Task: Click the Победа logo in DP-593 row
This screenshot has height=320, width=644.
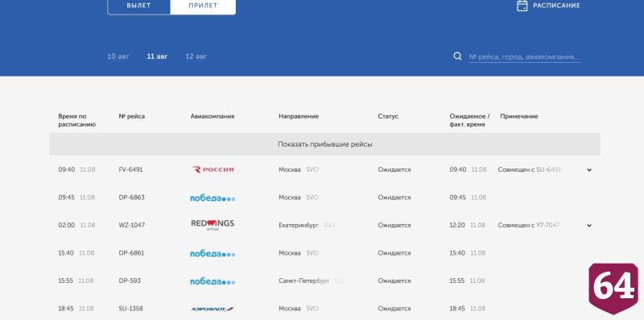Action: pyautogui.click(x=213, y=281)
